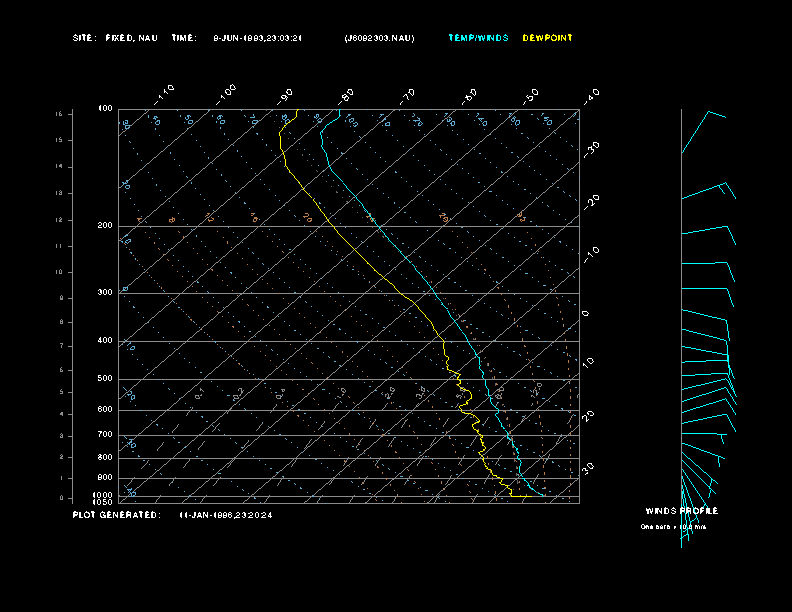Click the TEMP/WINDS legend label
The width and height of the screenshot is (792, 612).
[x=478, y=38]
